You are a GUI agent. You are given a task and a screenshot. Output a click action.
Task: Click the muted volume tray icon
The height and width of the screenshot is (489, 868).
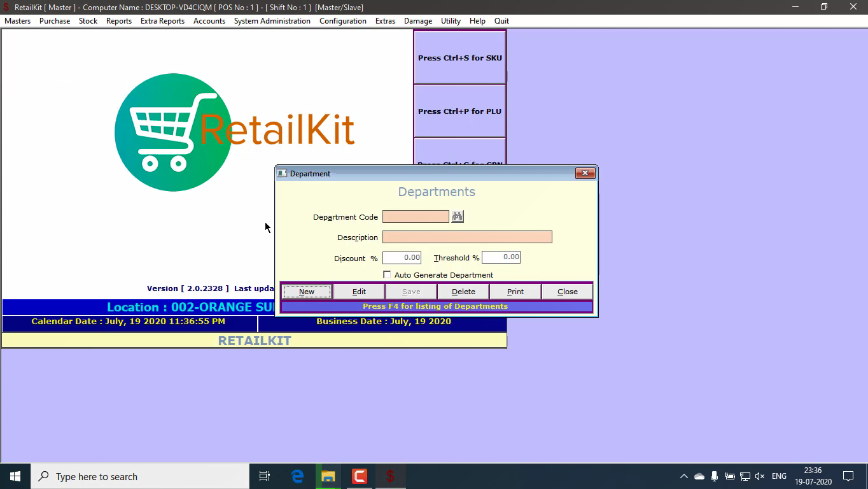pyautogui.click(x=760, y=476)
